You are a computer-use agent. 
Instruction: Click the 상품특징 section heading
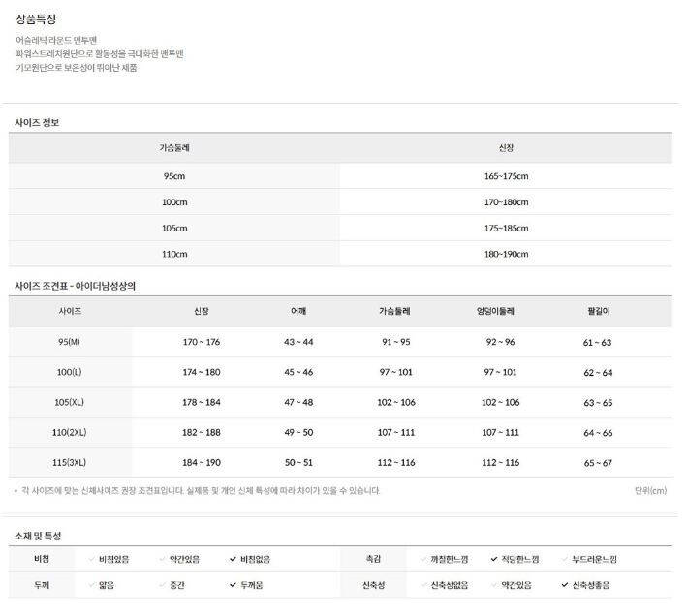[x=36, y=18]
